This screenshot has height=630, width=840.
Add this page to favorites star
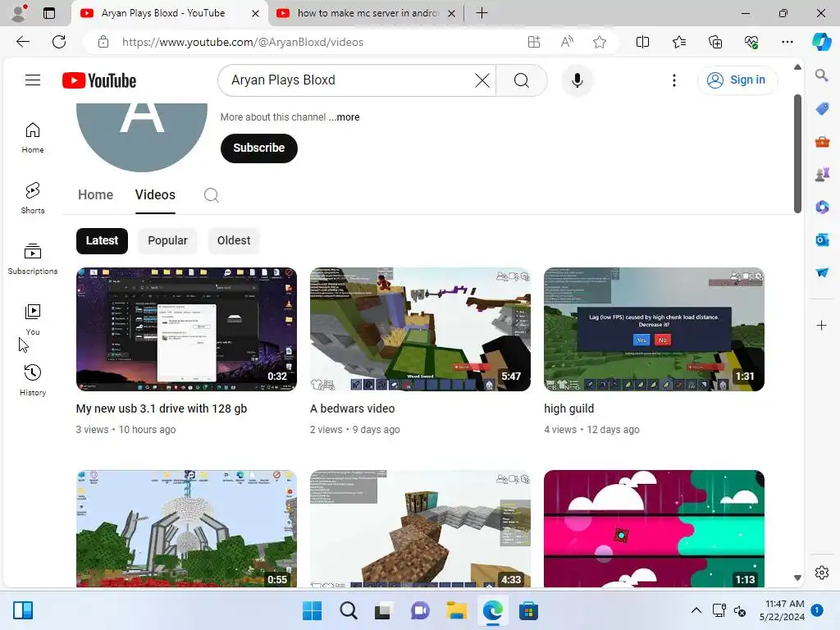point(600,42)
